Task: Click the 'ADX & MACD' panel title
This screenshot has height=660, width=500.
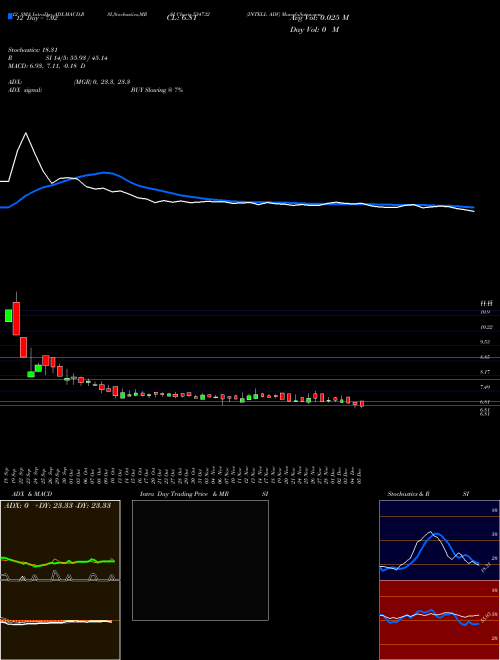Action: (x=32, y=494)
